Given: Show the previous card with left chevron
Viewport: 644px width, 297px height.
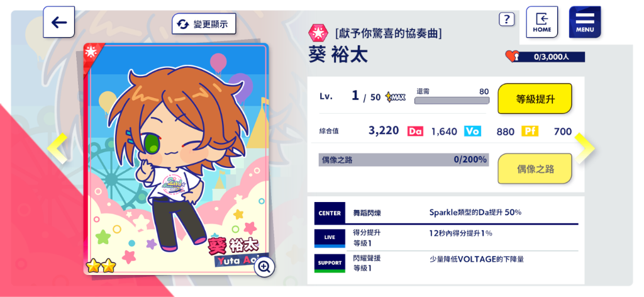Looking at the screenshot, I should 57,148.
